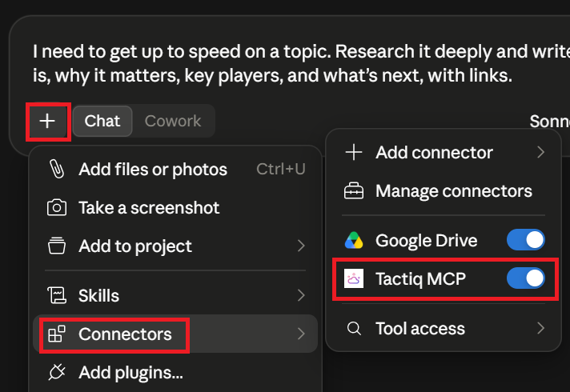Expand the Add connector chevron

[x=540, y=152]
